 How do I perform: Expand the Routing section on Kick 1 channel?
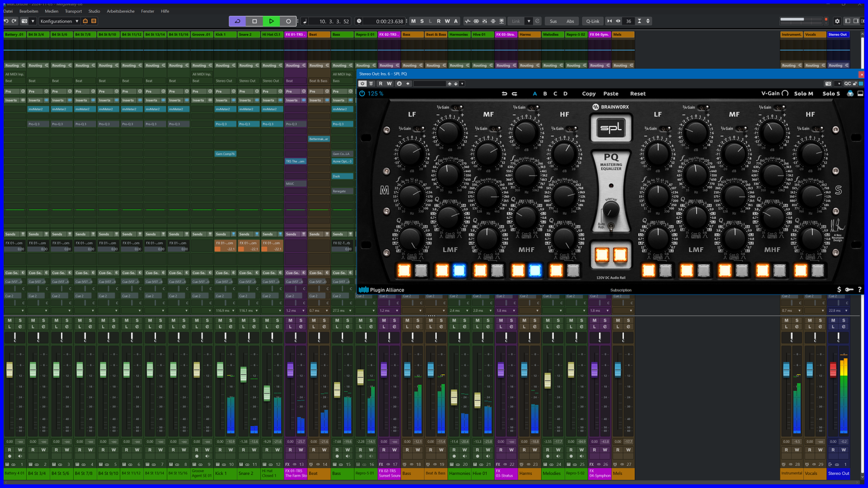[x=225, y=65]
